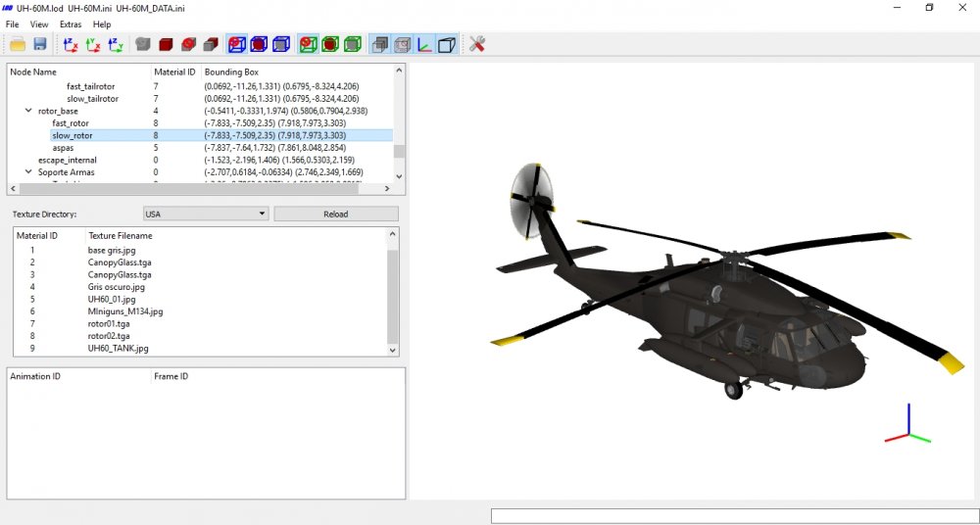This screenshot has width=980, height=525.
Task: Toggle green wireframe box with gray cube
Action: point(353,44)
